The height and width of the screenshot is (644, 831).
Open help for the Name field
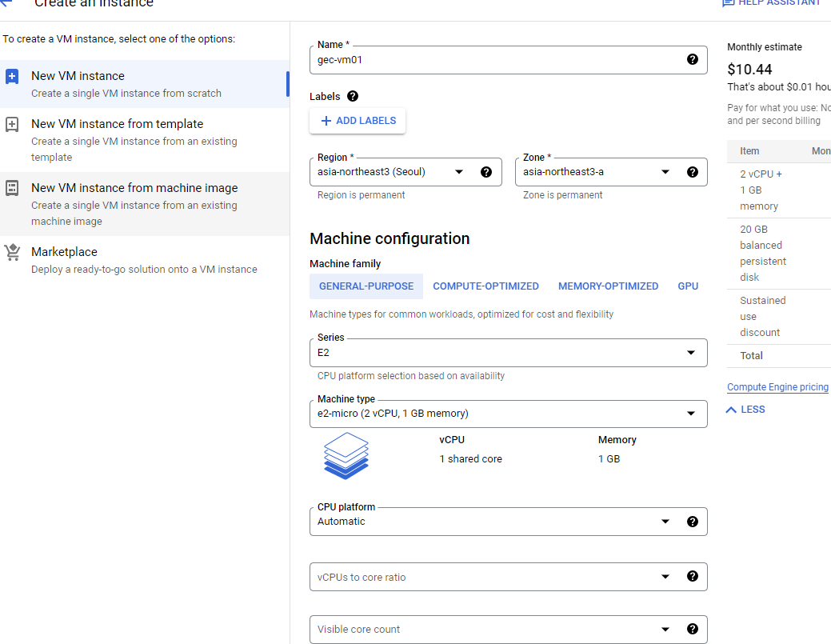click(692, 59)
